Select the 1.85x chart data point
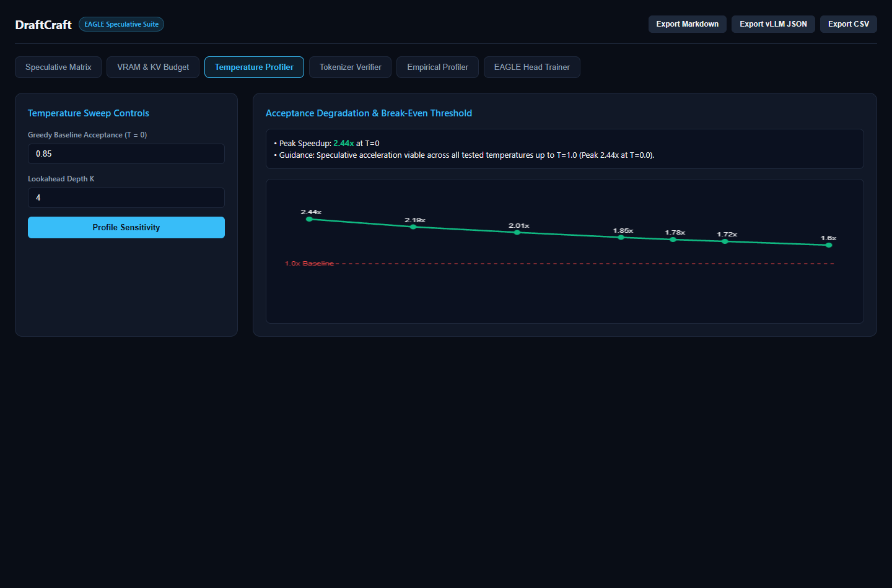The image size is (892, 588). (x=621, y=238)
